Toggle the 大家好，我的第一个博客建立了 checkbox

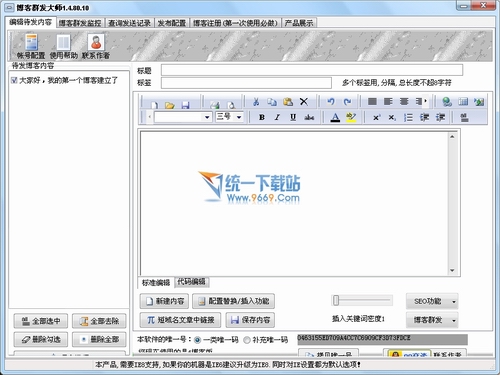point(14,80)
